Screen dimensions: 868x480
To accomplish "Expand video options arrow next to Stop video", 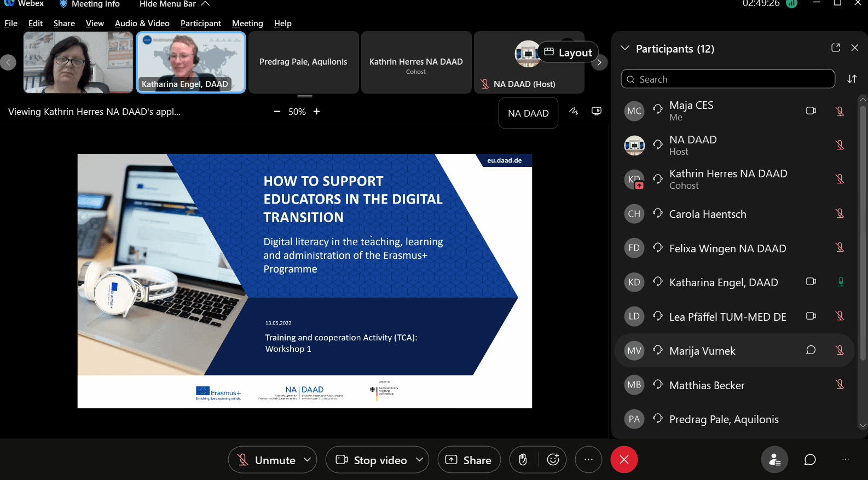I will 419,460.
